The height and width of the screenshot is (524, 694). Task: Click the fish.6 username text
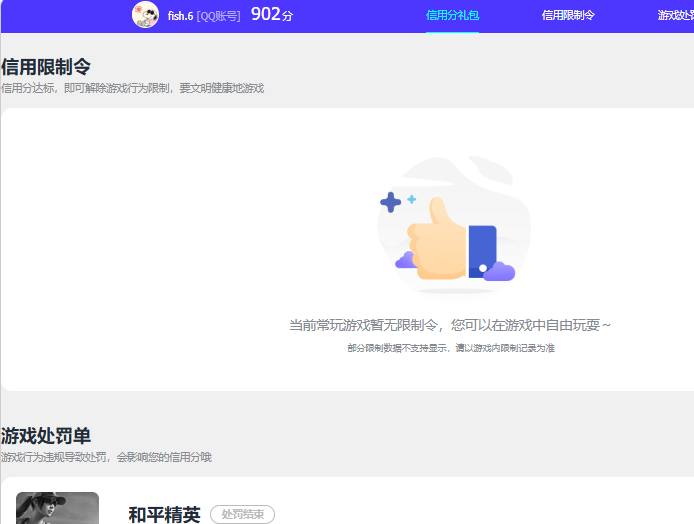coord(180,16)
